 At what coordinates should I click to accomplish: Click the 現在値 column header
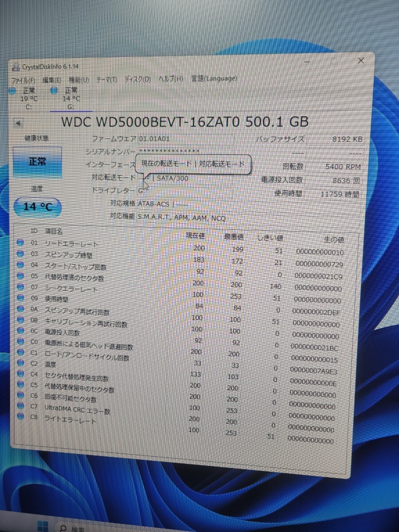pyautogui.click(x=194, y=235)
